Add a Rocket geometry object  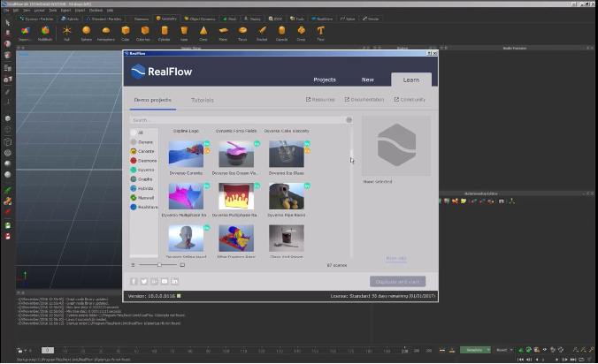click(x=262, y=33)
